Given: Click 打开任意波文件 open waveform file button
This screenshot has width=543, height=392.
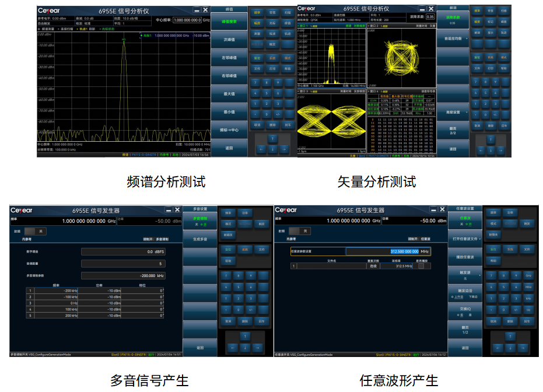Looking at the screenshot, I should point(465,239).
